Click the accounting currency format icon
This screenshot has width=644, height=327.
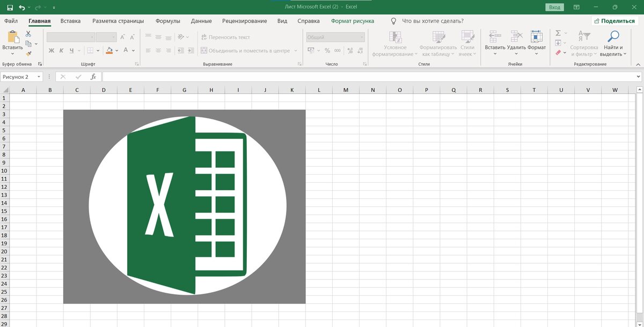pyautogui.click(x=311, y=50)
